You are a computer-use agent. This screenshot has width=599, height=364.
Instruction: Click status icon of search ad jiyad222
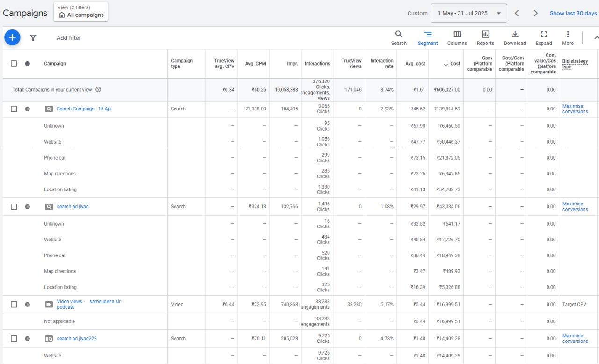[27, 339]
